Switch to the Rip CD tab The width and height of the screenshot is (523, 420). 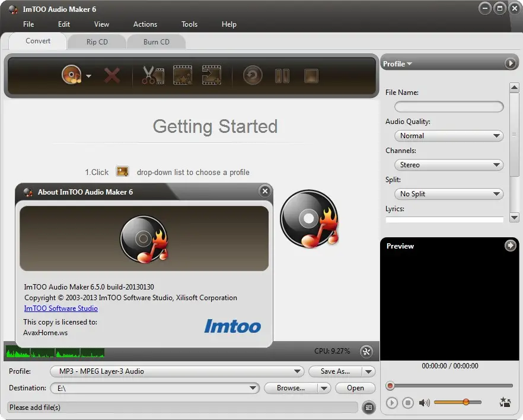tap(97, 42)
